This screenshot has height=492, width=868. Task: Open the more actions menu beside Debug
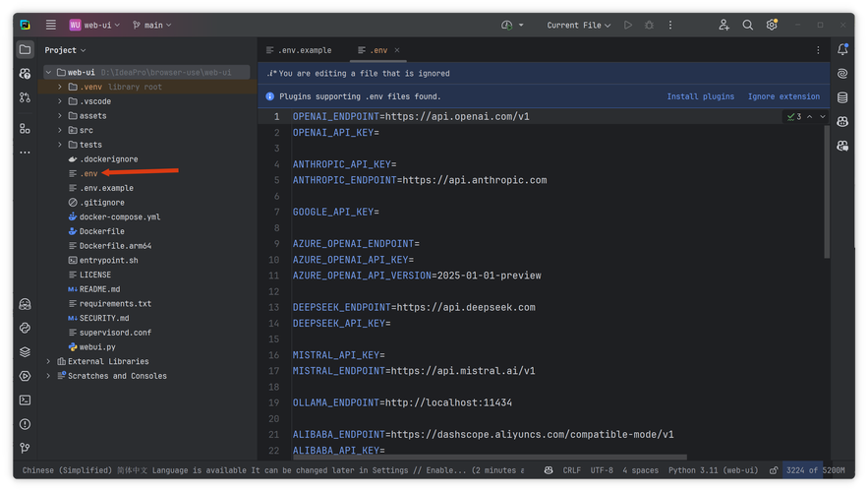[x=670, y=25]
